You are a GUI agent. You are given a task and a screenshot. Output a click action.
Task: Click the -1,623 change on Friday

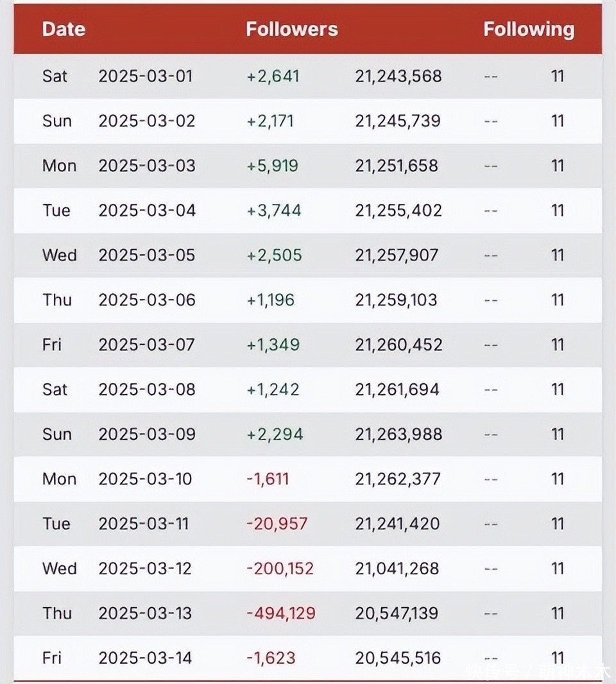[271, 658]
